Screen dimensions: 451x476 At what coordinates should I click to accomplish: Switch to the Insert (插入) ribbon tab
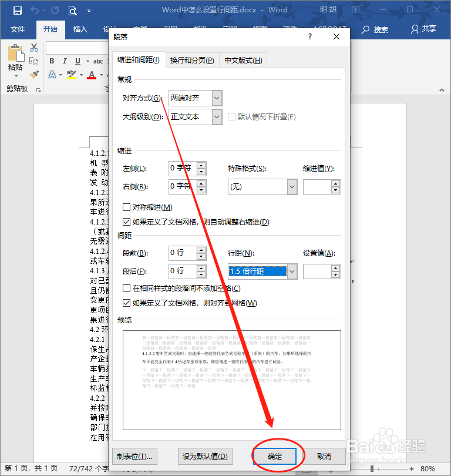click(80, 29)
